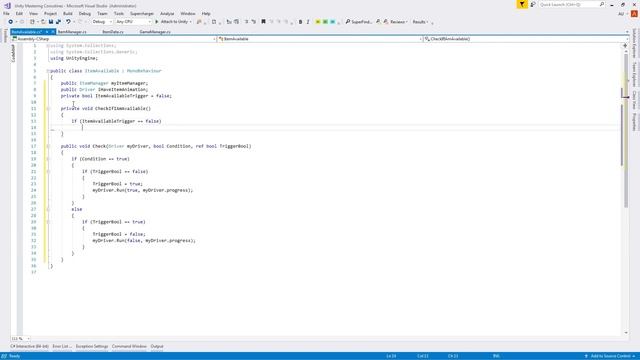Open the Project menu

51,13
